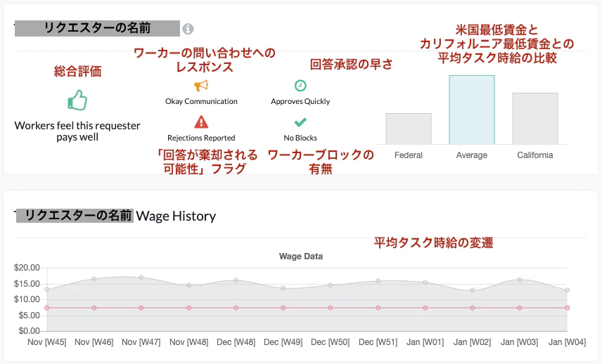602x364 pixels.
Task: Click the gray wage point at Dec [W51]
Action: coord(378,281)
